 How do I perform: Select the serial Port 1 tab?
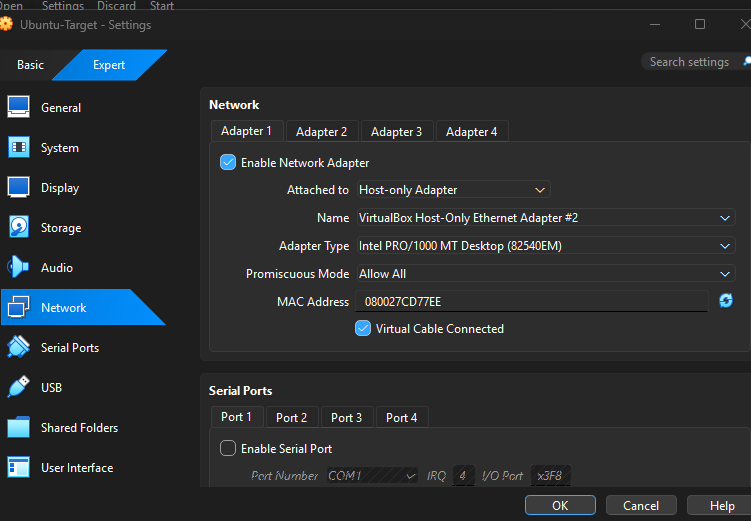click(x=237, y=417)
